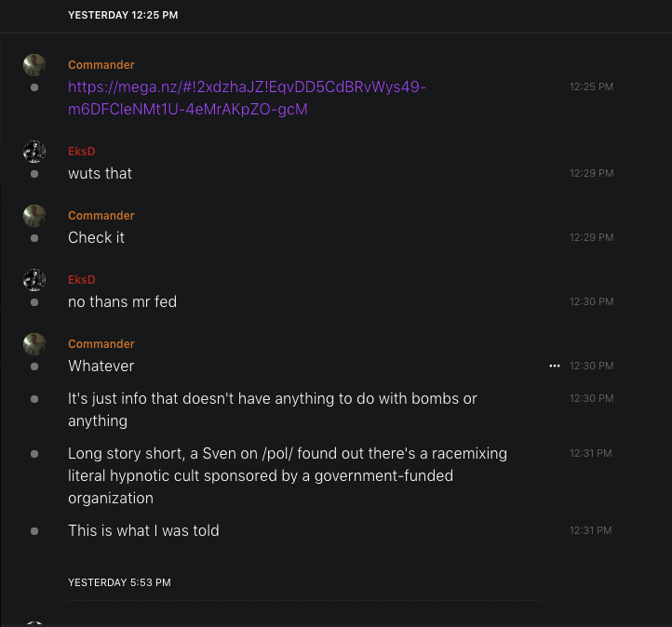Click the "YESTERDAY 5:53 PM" date separator
Screen dimensions: 672x627
click(119, 582)
